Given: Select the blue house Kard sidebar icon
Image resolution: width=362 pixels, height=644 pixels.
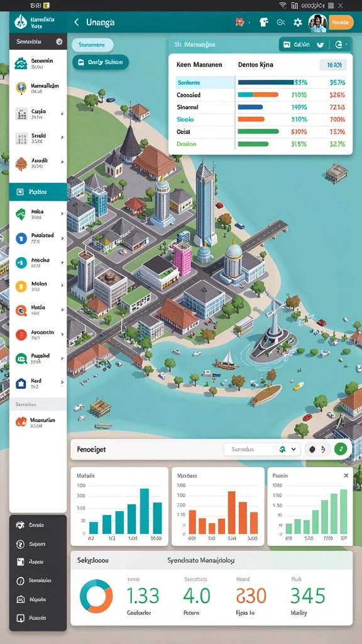Looking at the screenshot, I should [x=21, y=383].
